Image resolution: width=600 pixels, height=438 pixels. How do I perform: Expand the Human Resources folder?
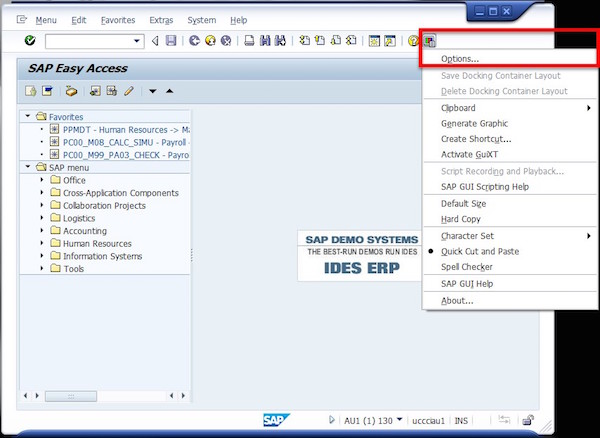click(x=43, y=244)
